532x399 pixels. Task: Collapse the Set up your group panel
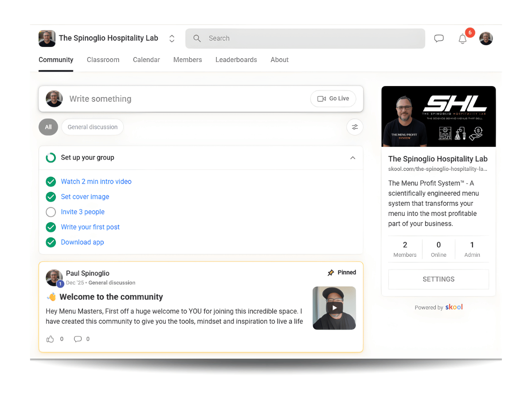point(353,158)
